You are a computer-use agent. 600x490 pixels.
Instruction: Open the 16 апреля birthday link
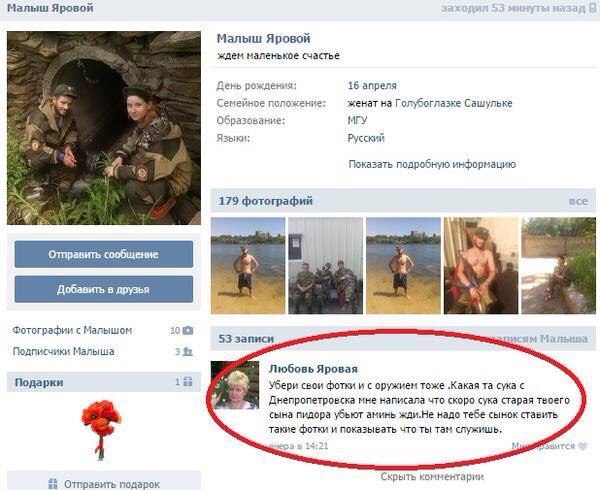pyautogui.click(x=372, y=86)
